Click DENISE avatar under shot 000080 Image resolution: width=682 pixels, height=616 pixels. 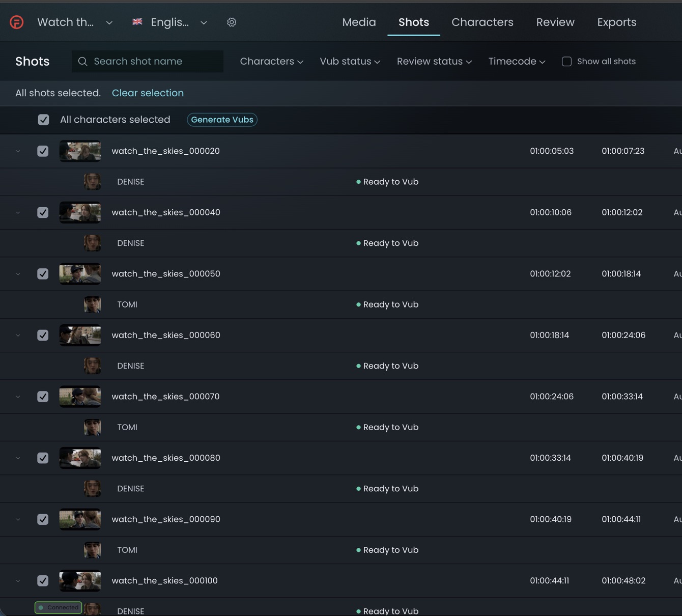(92, 488)
